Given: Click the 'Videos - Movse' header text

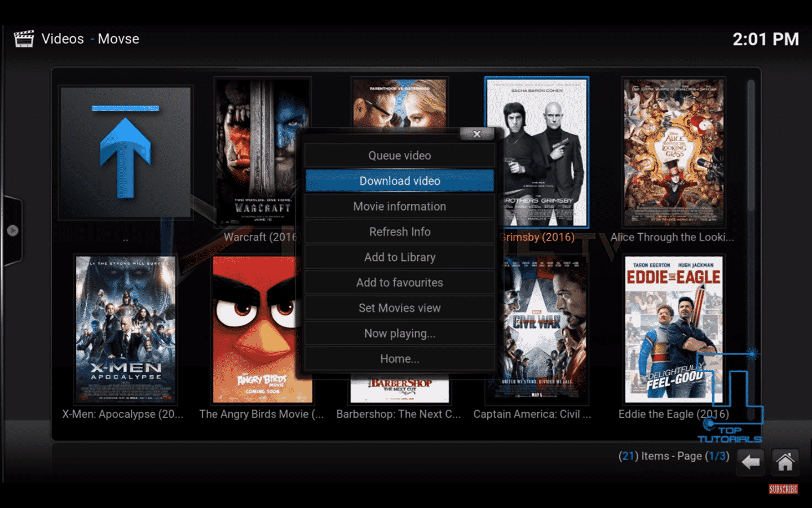Looking at the screenshot, I should coord(90,39).
